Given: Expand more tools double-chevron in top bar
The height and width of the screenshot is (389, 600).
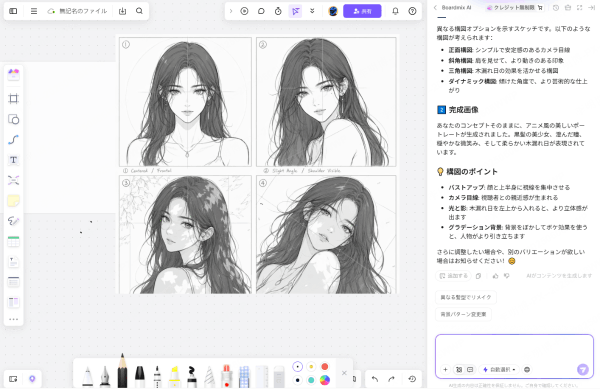Looking at the screenshot, I should (x=312, y=11).
